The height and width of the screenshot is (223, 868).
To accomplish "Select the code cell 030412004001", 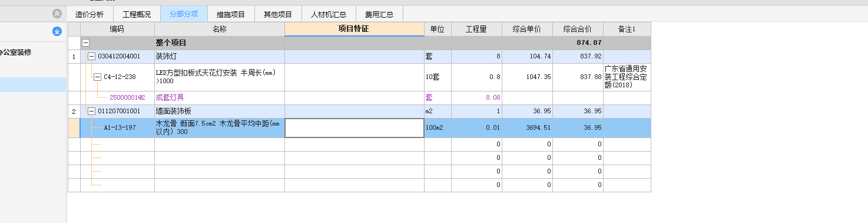I will click(117, 57).
